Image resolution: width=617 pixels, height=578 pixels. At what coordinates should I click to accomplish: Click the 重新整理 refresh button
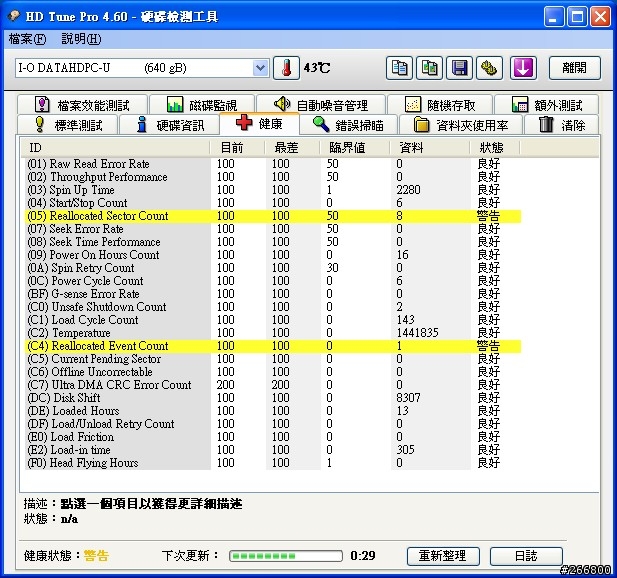pyautogui.click(x=443, y=556)
